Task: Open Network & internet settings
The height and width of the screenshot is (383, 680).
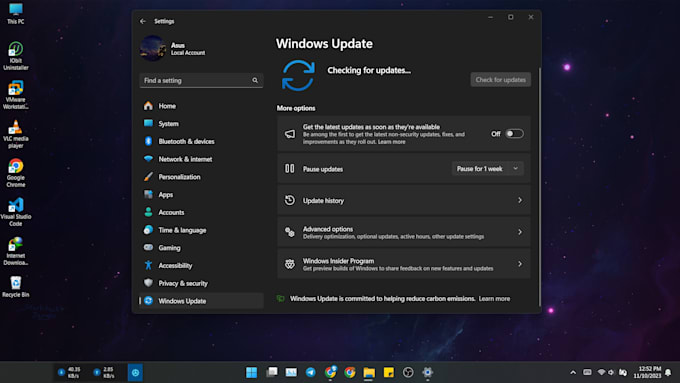Action: [x=202, y=159]
